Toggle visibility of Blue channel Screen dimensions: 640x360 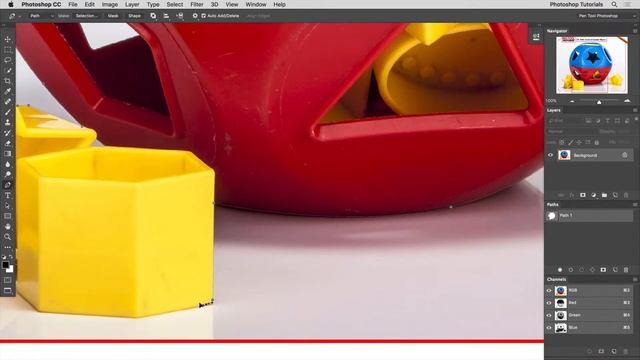549,327
